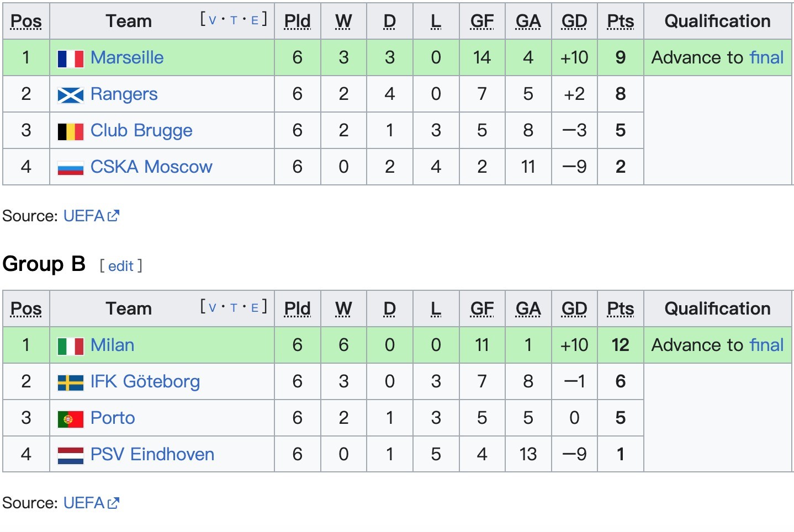Click the Dutch flag beside PSV Eindhoven
Screen dimensions: 794x532
(71, 455)
